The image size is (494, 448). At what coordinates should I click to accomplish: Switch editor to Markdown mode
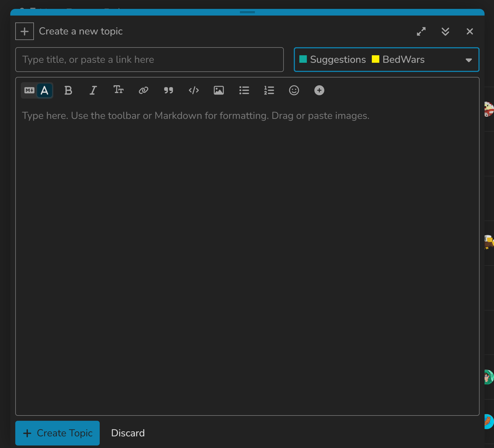(x=29, y=91)
